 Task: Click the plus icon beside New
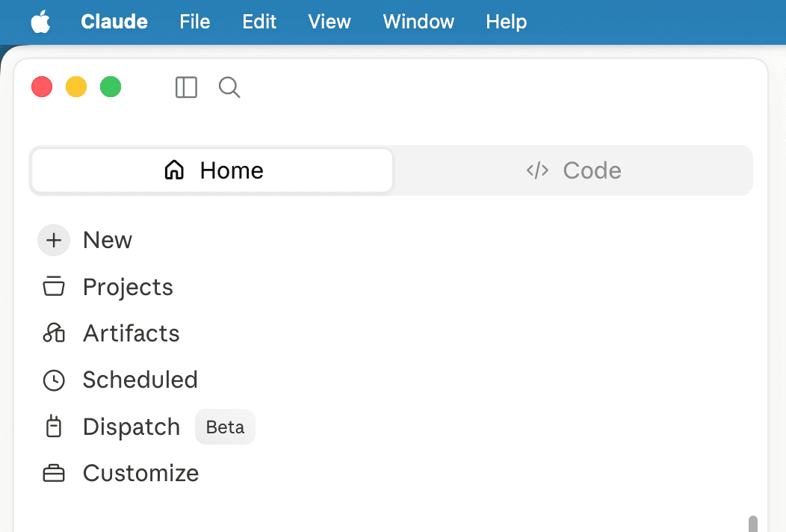pyautogui.click(x=54, y=240)
